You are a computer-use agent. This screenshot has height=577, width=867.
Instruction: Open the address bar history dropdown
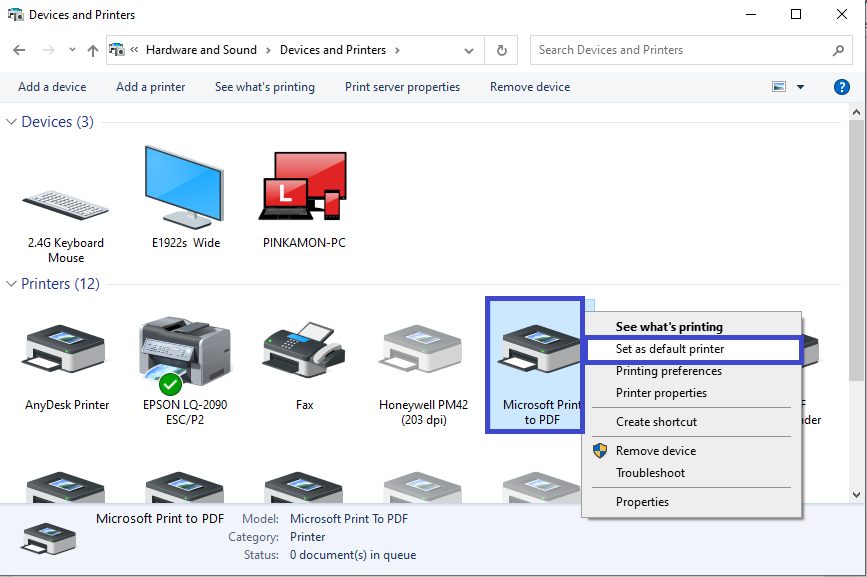click(469, 50)
